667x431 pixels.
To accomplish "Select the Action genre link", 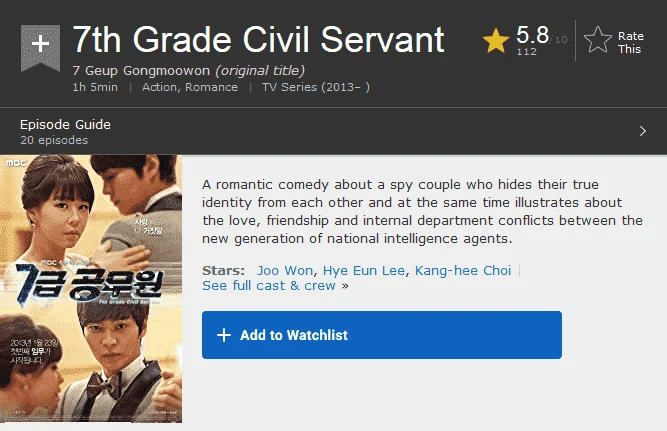I will pos(160,87).
